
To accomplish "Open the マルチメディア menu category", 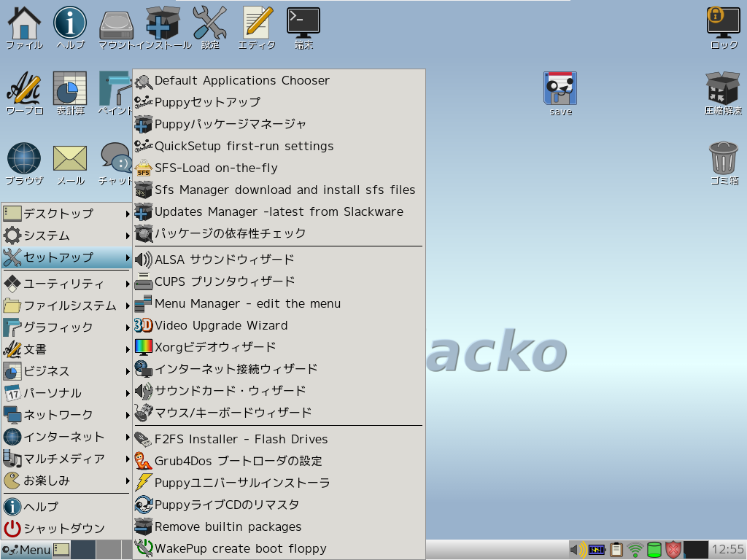I will click(66, 459).
